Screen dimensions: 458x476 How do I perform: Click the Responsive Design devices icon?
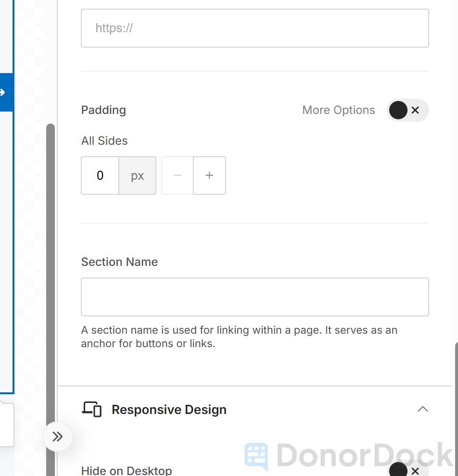pyautogui.click(x=91, y=409)
